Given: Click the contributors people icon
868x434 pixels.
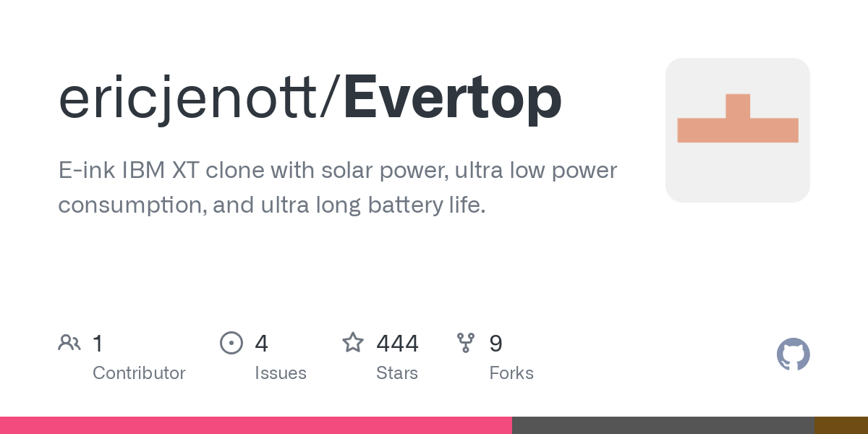Looking at the screenshot, I should [69, 343].
